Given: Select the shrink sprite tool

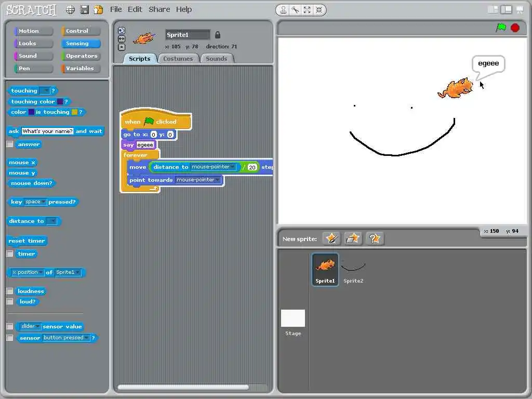Looking at the screenshot, I should tap(319, 10).
